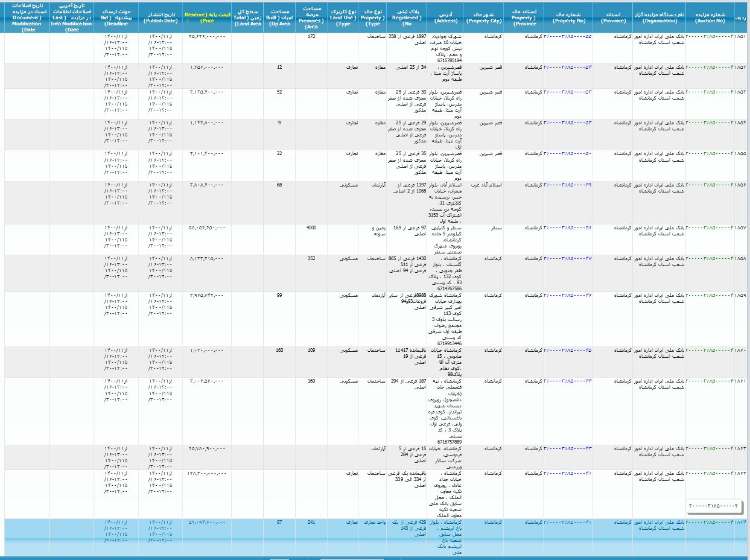Open the auction number link in row 1857

click(x=709, y=228)
